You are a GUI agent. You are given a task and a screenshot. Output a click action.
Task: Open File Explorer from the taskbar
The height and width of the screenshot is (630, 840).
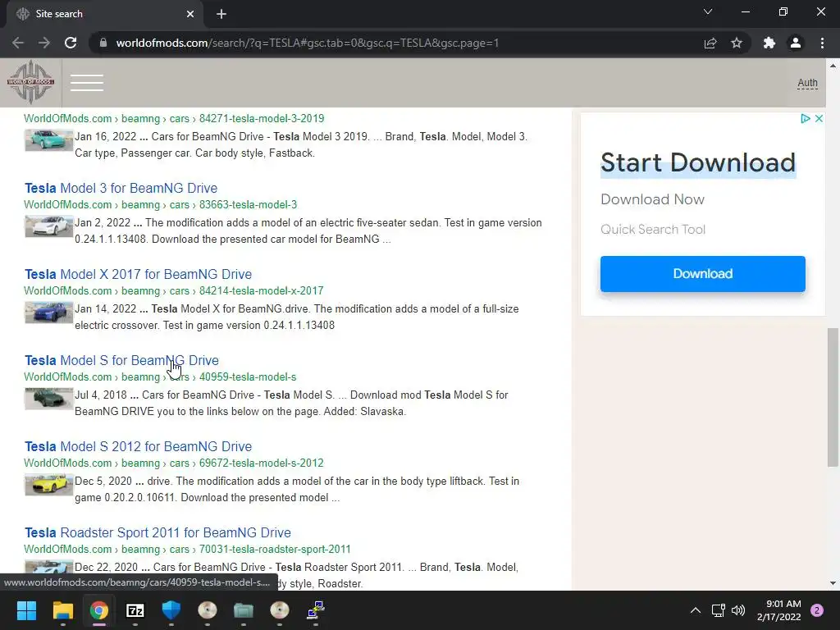[62, 609]
